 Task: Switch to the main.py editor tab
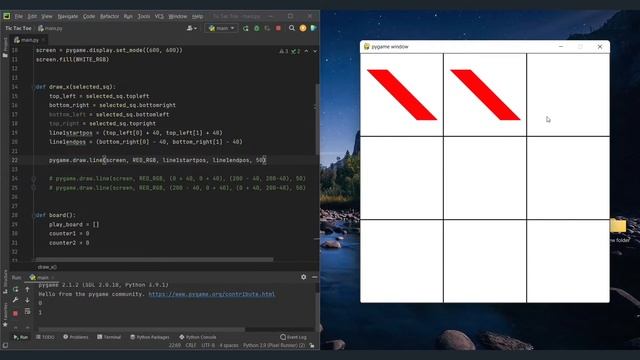click(29, 40)
